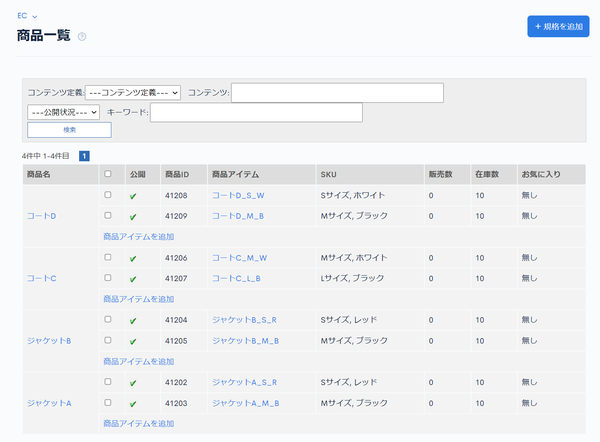Click the 検索 button

pos(69,130)
